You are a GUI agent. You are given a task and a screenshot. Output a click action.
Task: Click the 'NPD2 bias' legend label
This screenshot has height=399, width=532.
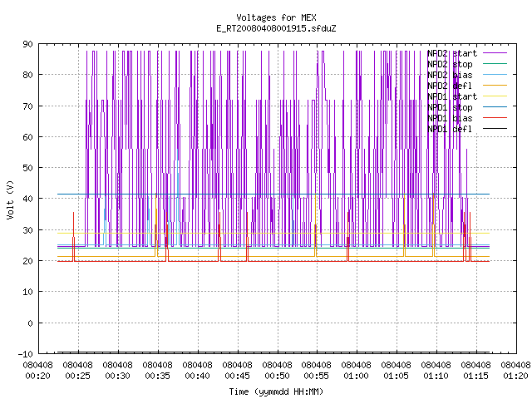[450, 75]
